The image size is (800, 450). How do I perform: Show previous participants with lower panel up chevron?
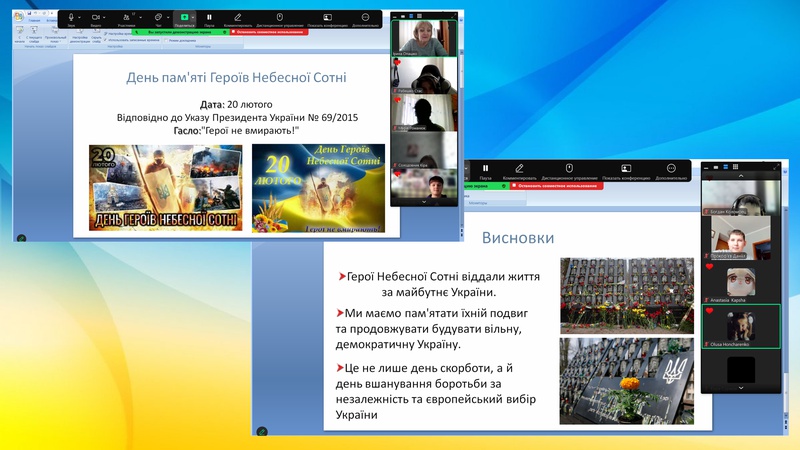tap(741, 176)
